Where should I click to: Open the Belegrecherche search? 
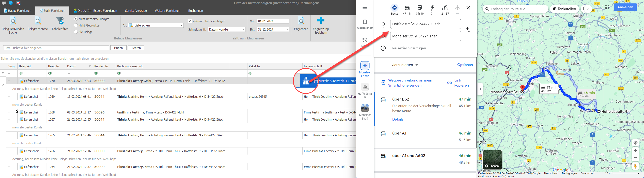(x=38, y=24)
